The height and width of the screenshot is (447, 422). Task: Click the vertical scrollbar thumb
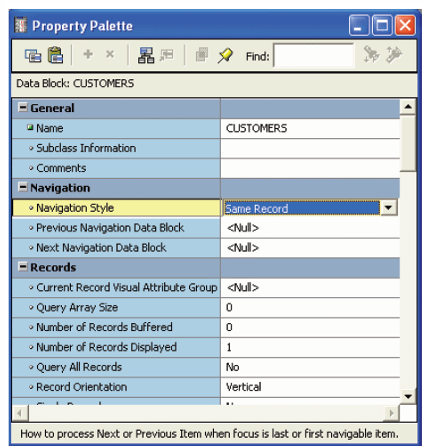pyautogui.click(x=408, y=143)
